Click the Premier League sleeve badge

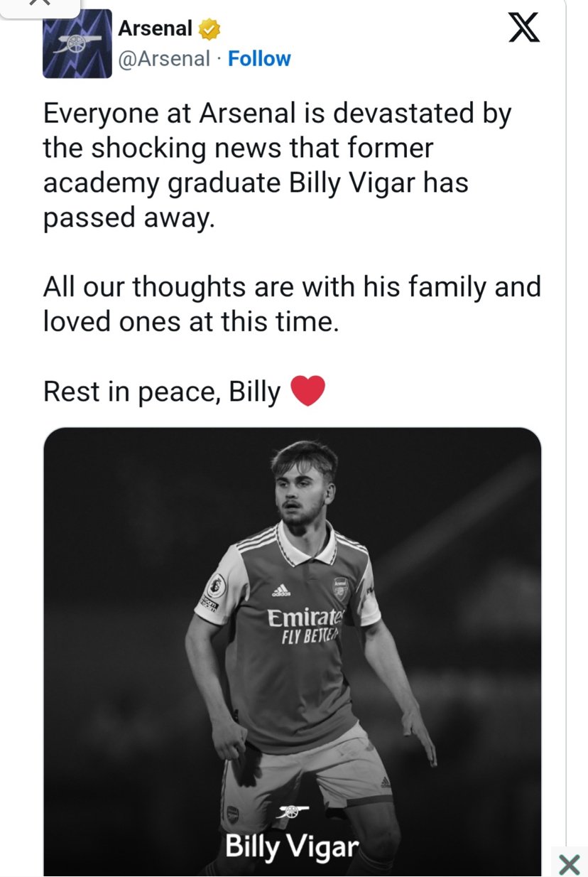pos(211,591)
